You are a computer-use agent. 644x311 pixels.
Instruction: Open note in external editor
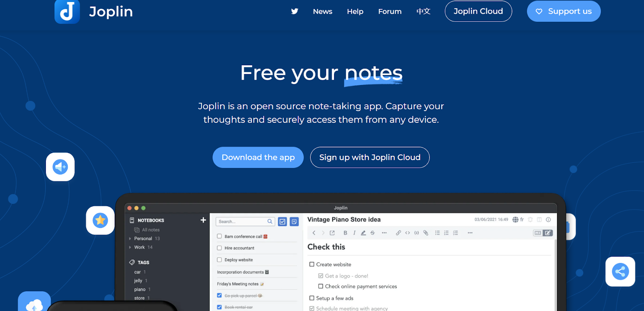pyautogui.click(x=332, y=233)
